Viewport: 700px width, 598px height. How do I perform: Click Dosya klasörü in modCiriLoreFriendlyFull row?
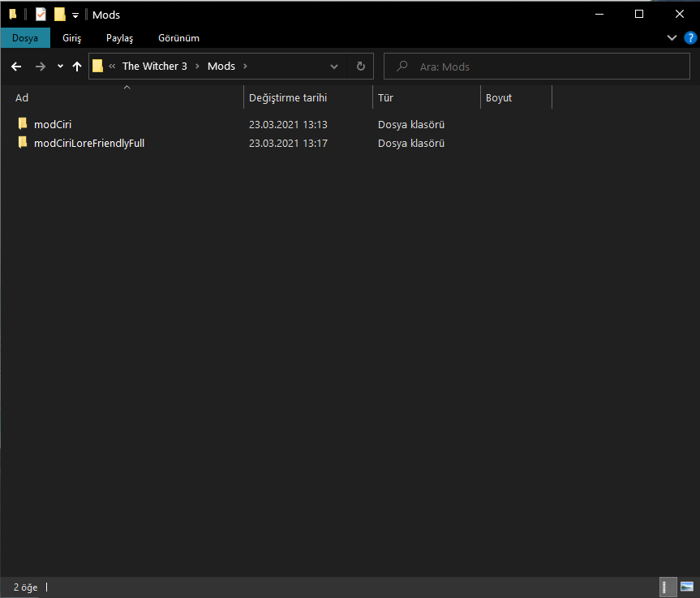[411, 144]
